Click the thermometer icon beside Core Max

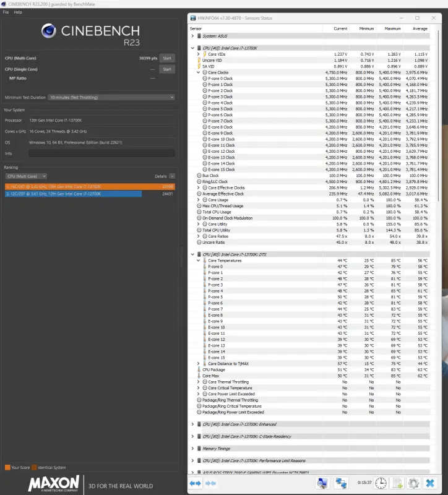pos(199,376)
